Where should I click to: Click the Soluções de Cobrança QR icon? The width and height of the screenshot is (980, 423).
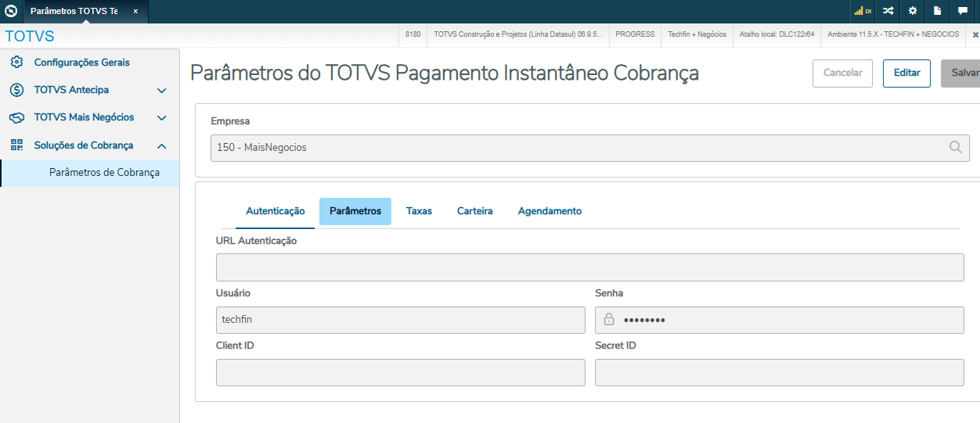coord(17,145)
